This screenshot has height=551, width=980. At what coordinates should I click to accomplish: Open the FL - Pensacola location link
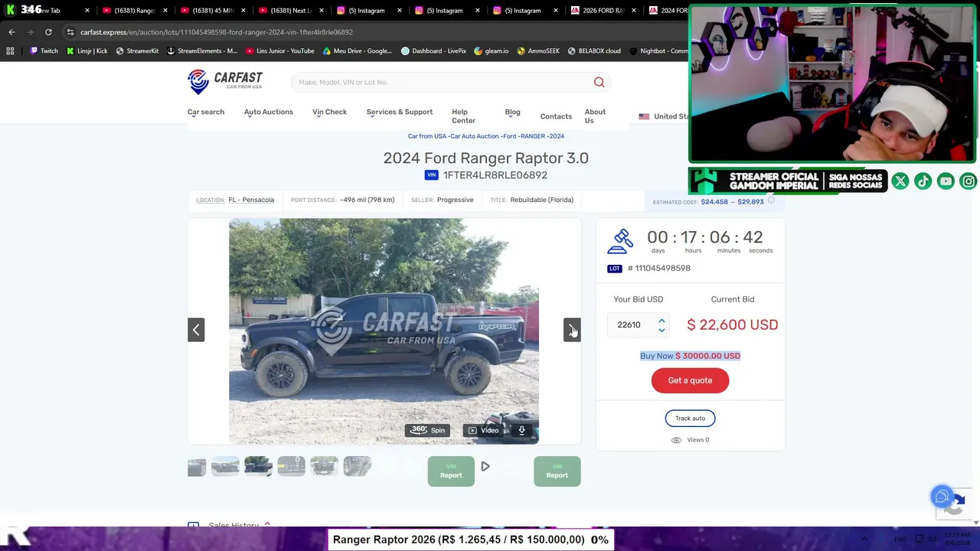point(251,201)
